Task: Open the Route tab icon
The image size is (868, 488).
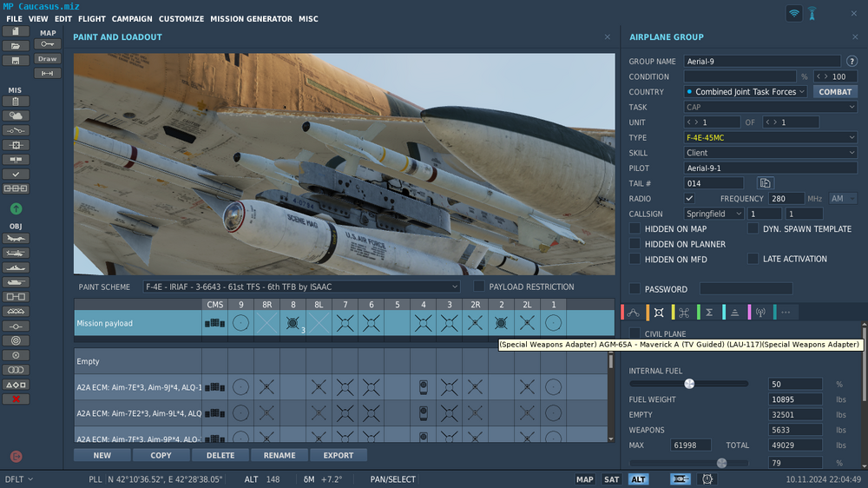Action: click(x=634, y=313)
